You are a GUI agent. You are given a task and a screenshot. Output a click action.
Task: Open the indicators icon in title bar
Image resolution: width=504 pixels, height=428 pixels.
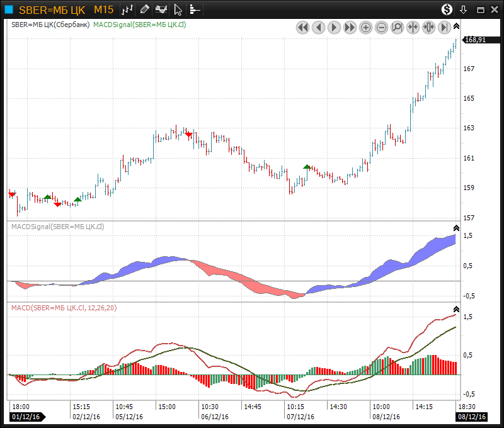[162, 9]
